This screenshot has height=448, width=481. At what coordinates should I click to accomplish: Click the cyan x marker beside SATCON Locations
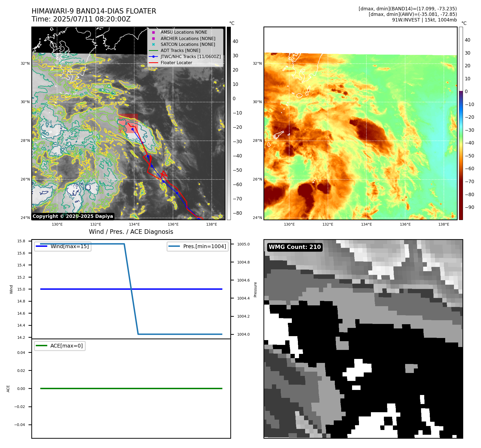coord(153,45)
